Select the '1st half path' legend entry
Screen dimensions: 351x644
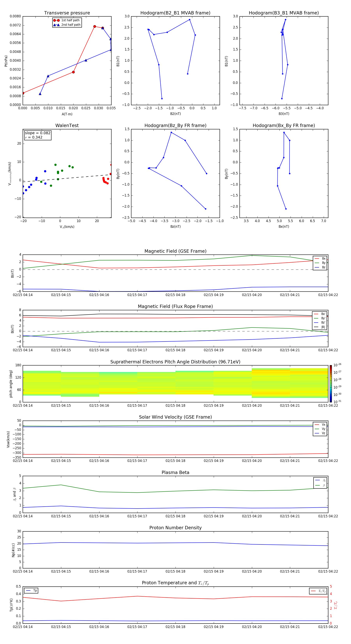coord(67,20)
